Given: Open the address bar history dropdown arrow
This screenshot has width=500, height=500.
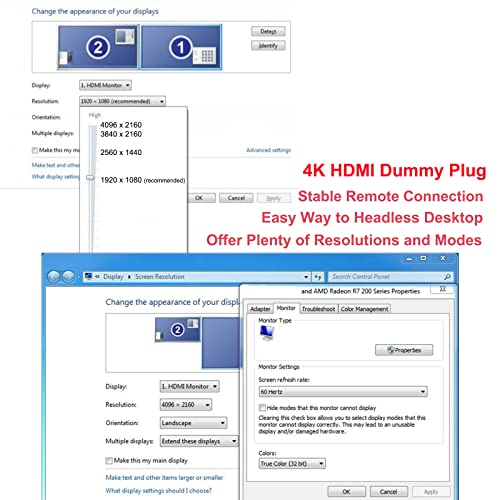Looking at the screenshot, I should [x=306, y=277].
